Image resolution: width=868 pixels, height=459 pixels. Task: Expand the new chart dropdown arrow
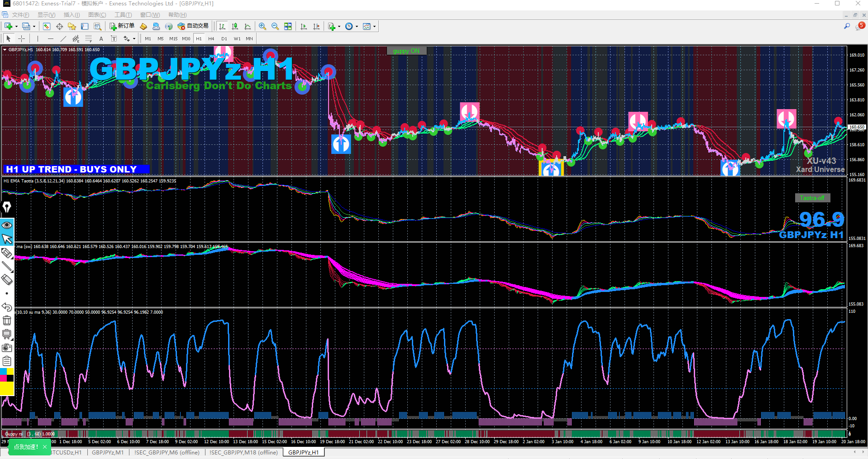16,27
